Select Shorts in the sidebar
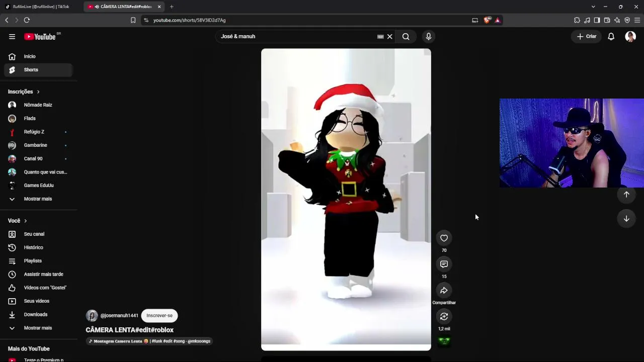Screen dimensions: 644x362 pos(38,70)
